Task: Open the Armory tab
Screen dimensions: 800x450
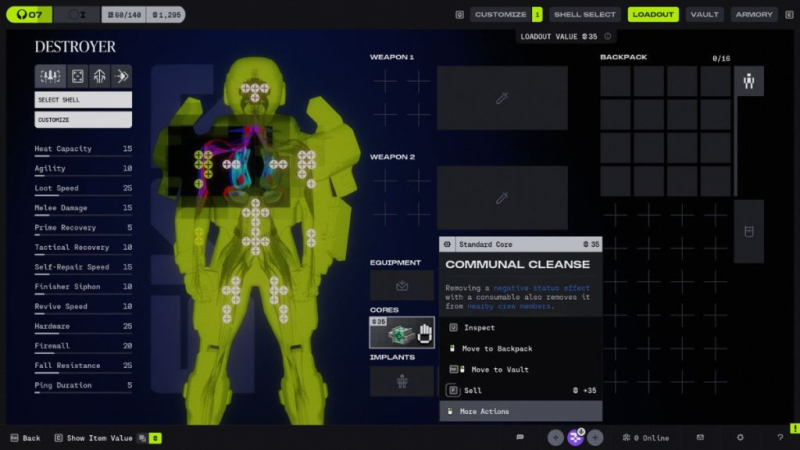Action: tap(754, 15)
